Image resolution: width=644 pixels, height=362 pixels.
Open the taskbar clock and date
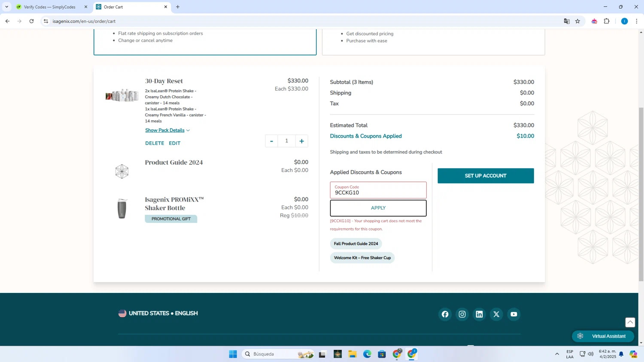(x=607, y=354)
